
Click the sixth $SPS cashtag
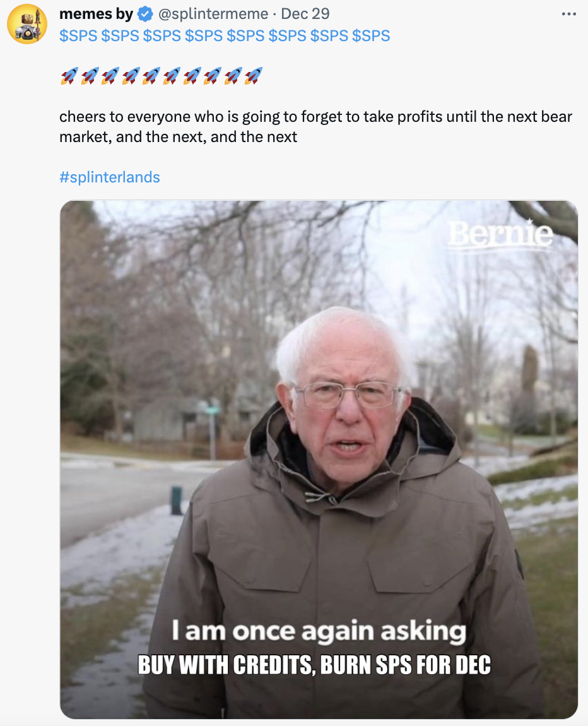point(287,36)
